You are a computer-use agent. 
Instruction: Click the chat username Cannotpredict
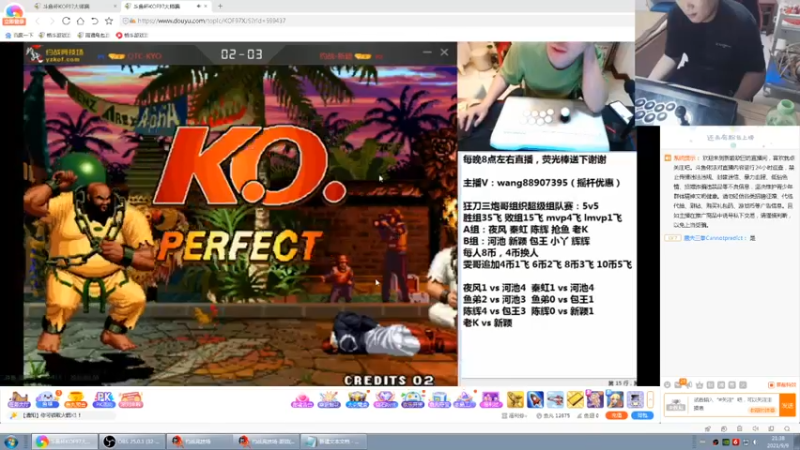(x=715, y=238)
